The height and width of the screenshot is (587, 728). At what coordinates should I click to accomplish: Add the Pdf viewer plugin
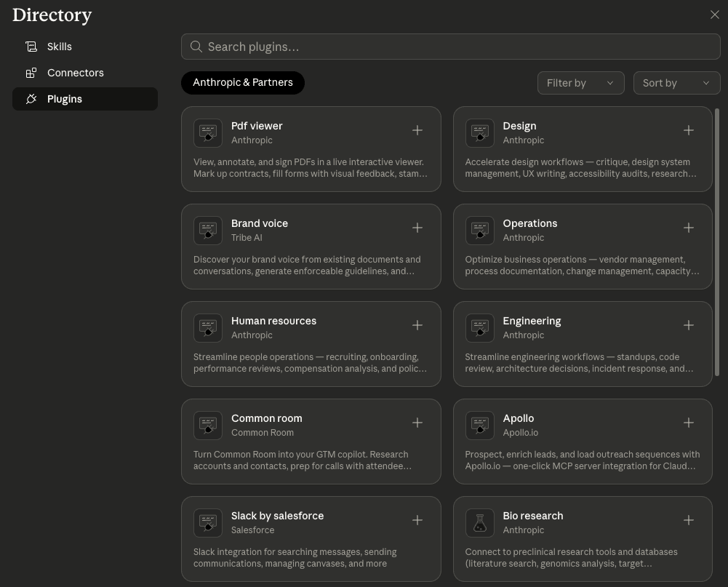tap(417, 130)
